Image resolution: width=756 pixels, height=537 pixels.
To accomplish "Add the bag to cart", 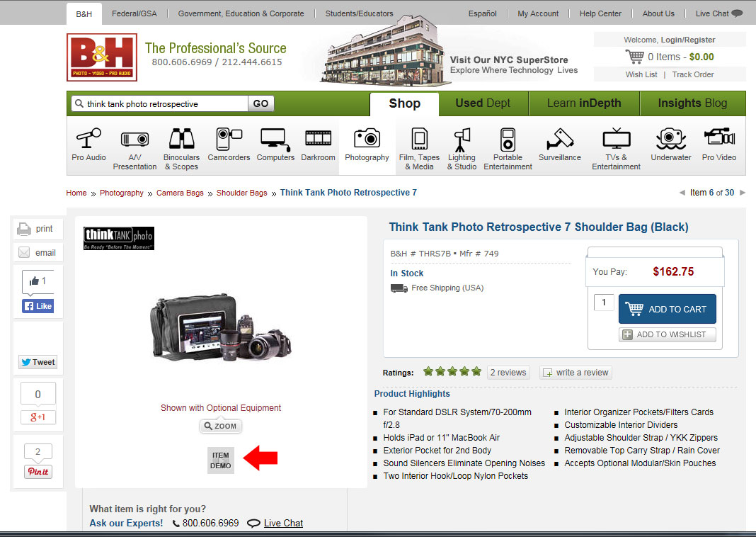I will click(668, 309).
